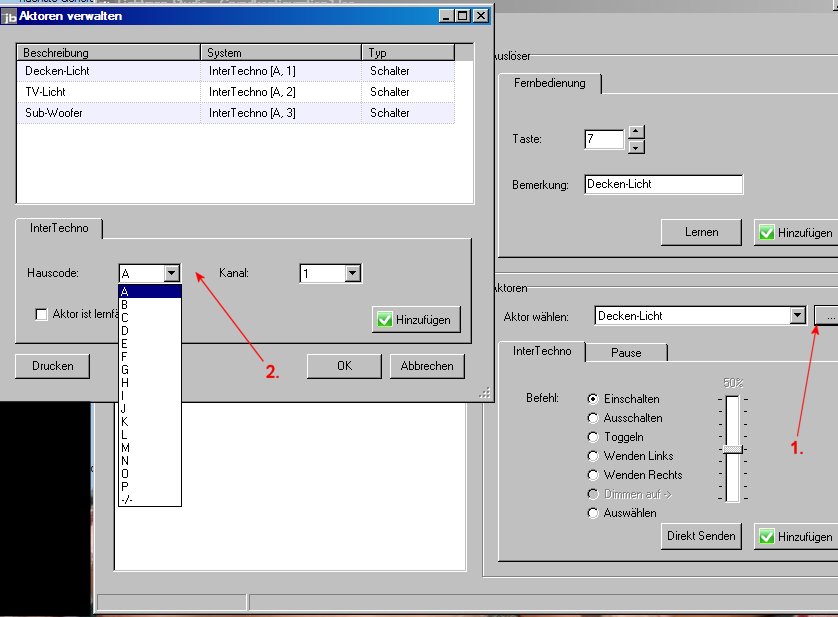Select the Wenden Links option

594,456
